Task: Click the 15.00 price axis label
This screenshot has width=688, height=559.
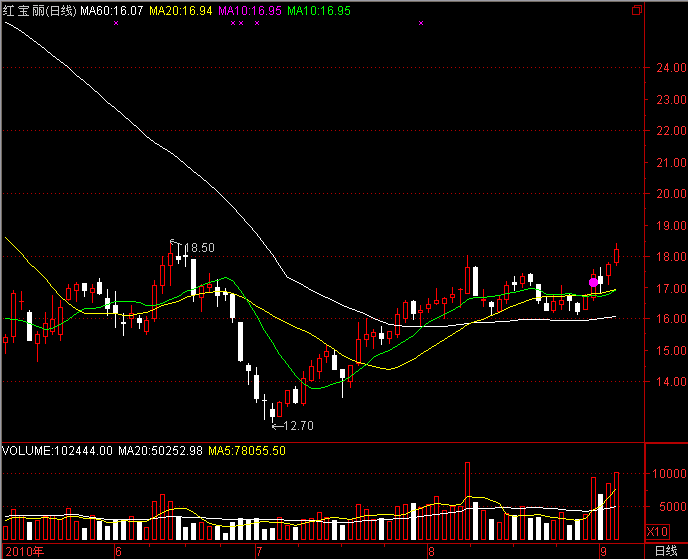Action: pos(671,351)
